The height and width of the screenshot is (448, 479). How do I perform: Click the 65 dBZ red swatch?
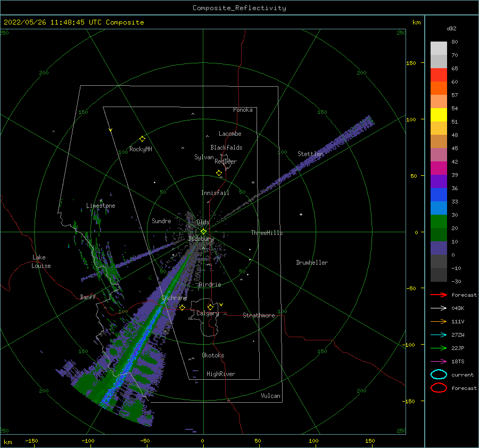point(439,75)
